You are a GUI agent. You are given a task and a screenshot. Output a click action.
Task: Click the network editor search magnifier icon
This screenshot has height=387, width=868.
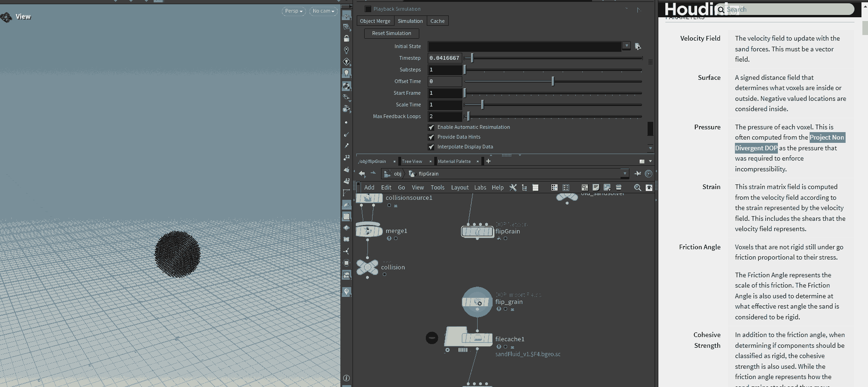pos(637,188)
